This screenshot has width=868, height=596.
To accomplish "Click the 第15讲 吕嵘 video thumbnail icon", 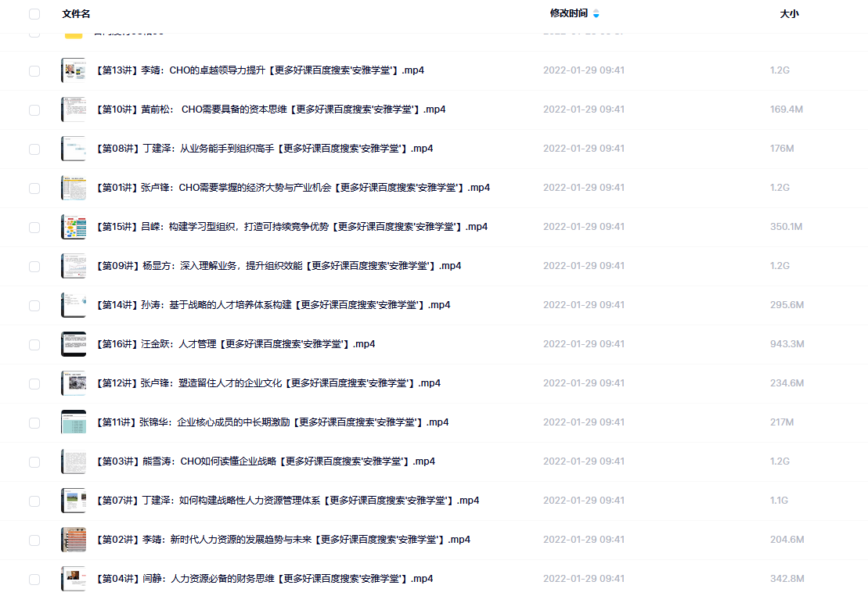I will 74,227.
